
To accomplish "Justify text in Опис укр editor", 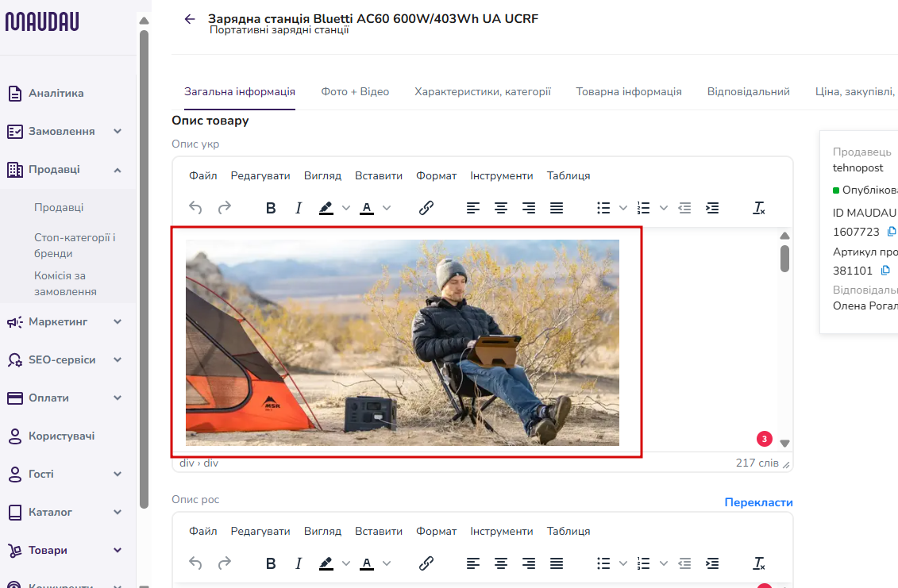I will click(557, 208).
